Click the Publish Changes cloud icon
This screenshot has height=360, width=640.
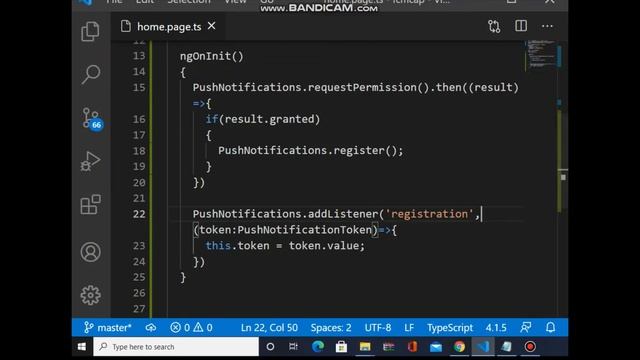click(151, 327)
